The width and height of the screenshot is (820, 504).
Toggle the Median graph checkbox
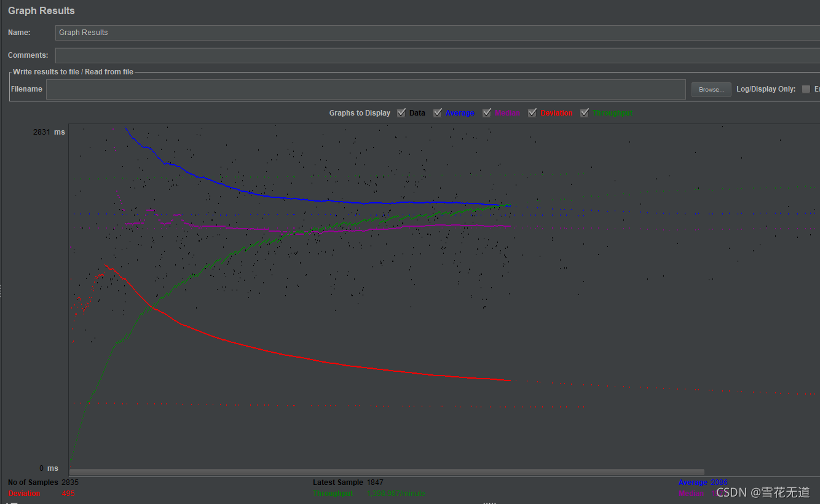point(487,112)
